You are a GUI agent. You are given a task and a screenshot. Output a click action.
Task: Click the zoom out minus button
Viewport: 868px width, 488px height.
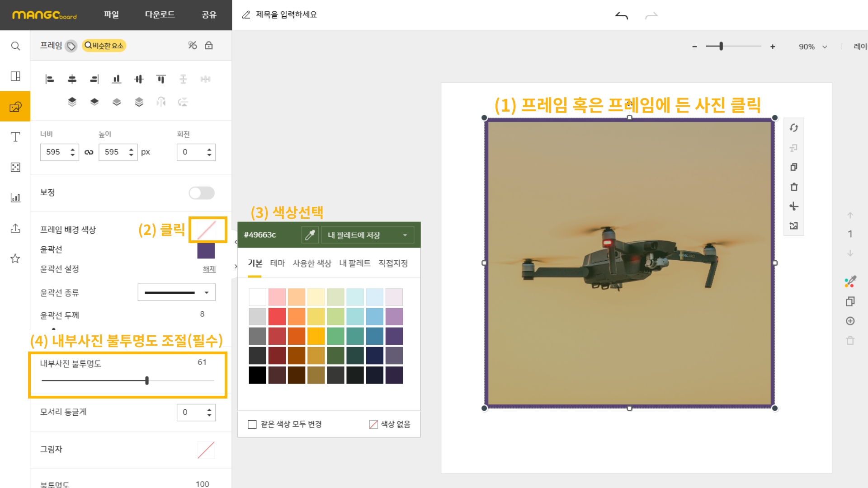[x=694, y=47]
